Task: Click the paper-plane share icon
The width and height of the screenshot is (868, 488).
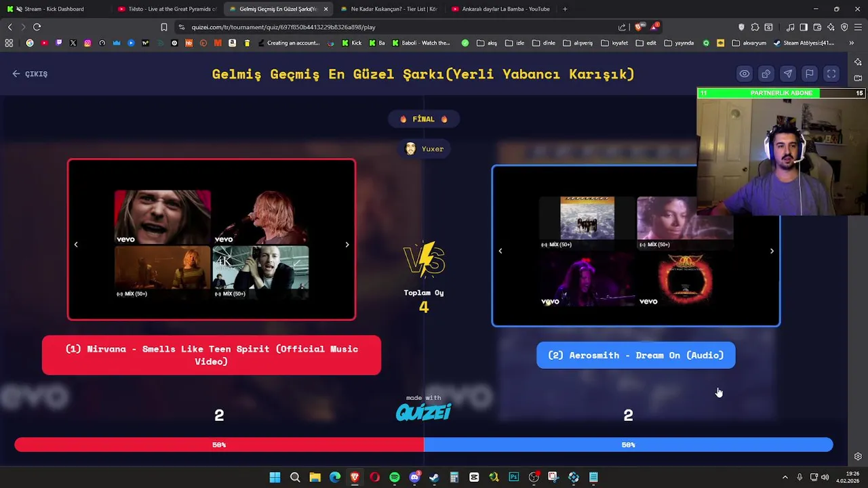Action: pos(788,74)
